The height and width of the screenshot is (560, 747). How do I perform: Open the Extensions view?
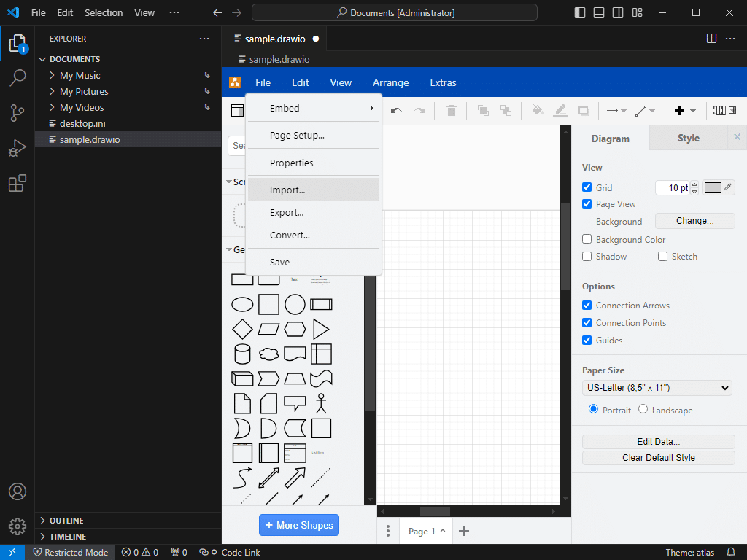pyautogui.click(x=18, y=183)
